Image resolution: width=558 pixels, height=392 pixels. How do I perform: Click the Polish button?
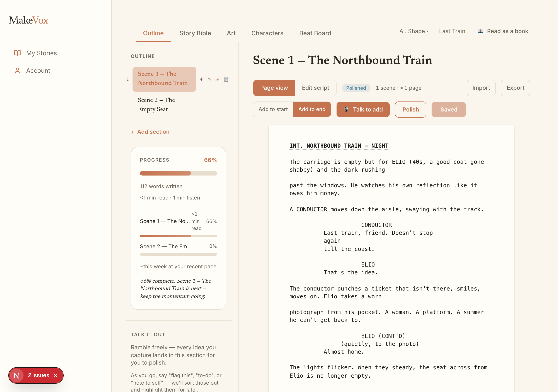410,110
